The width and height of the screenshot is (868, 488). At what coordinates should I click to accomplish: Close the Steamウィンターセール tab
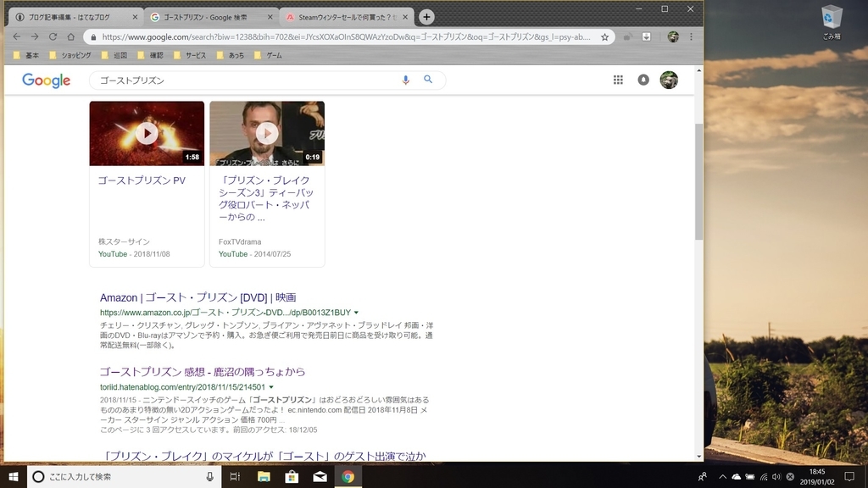click(405, 17)
